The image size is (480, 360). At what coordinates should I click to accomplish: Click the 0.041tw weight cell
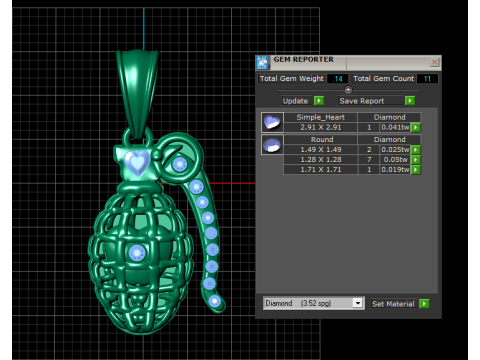(x=395, y=127)
